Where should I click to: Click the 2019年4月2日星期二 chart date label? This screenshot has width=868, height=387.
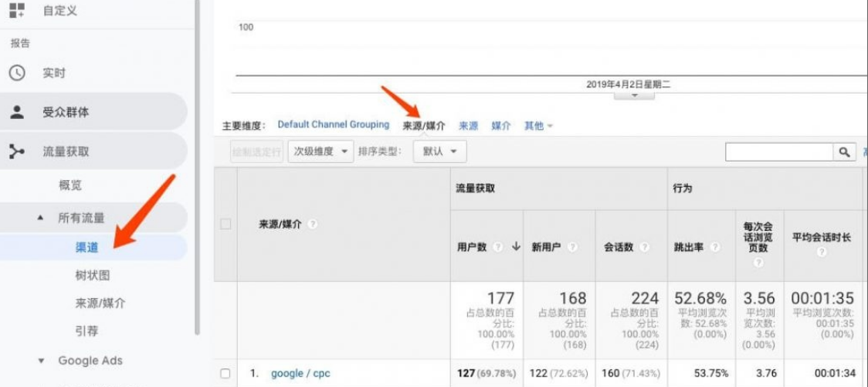(629, 85)
